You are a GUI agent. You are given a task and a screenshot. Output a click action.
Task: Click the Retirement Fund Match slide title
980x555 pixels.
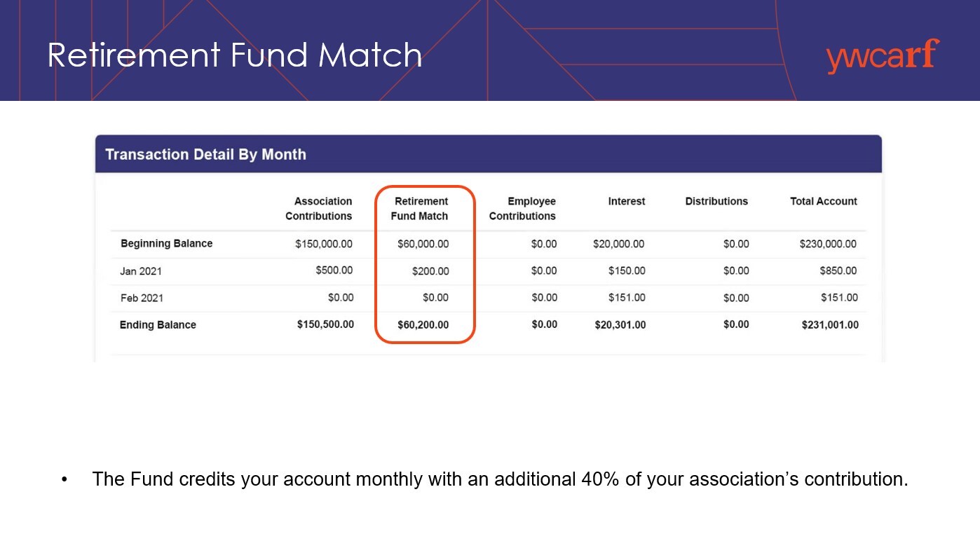coord(235,55)
